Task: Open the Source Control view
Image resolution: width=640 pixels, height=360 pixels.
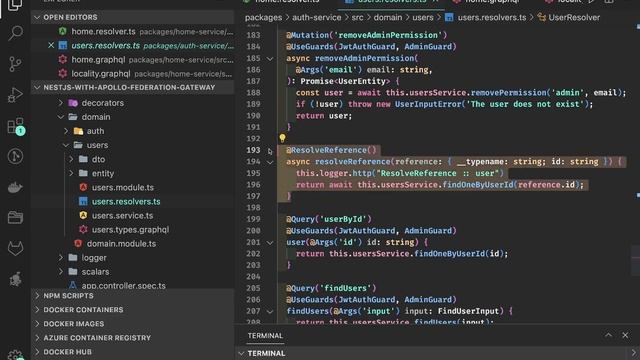Action: pyautogui.click(x=15, y=64)
